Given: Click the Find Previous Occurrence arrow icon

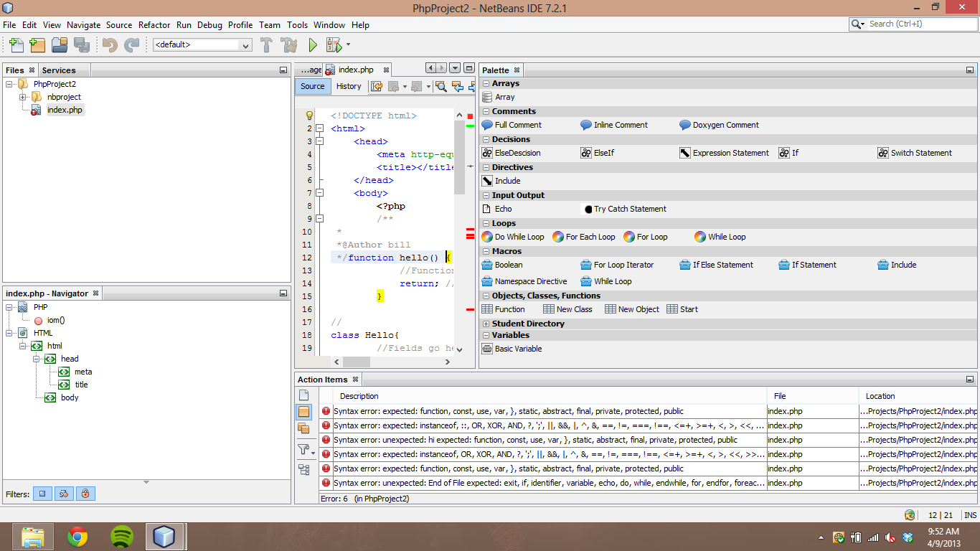Looking at the screenshot, I should click(x=457, y=87).
